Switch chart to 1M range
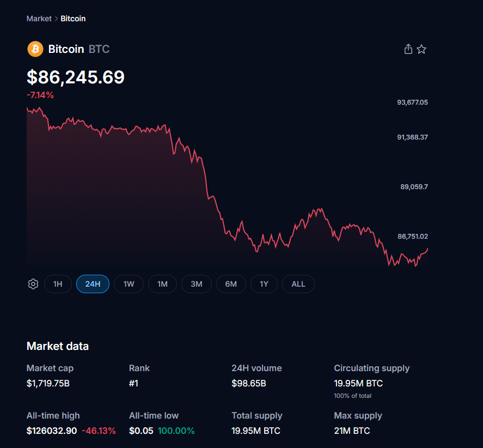Image resolution: width=483 pixels, height=448 pixels. (x=162, y=284)
